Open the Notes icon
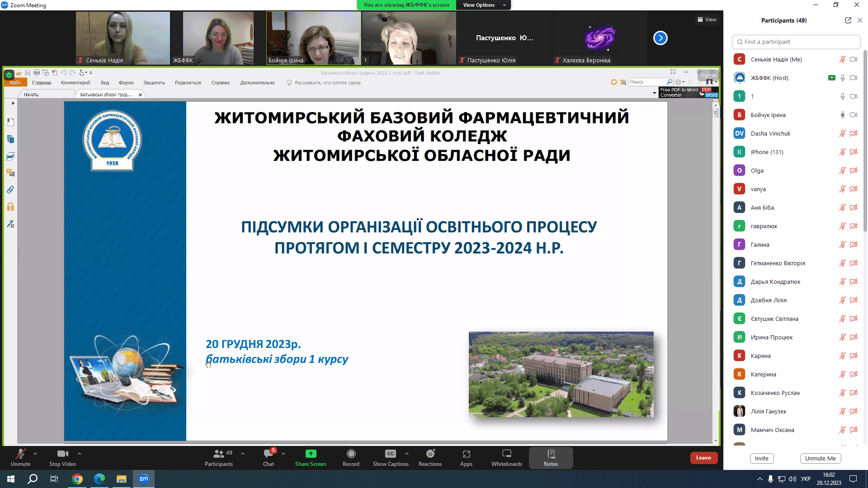Viewport: 868px width, 488px height. [551, 454]
